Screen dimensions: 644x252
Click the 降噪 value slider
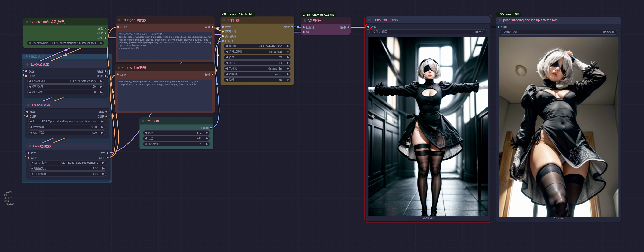coord(257,80)
